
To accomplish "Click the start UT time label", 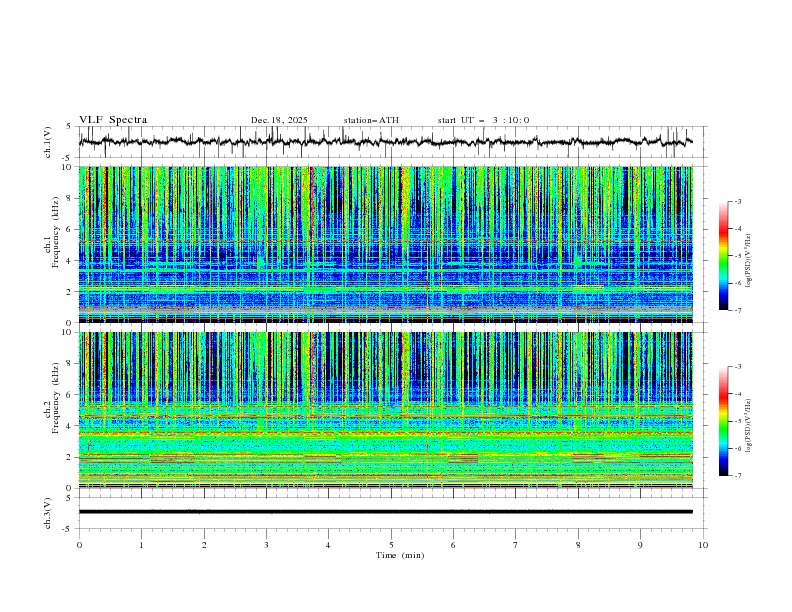I will click(x=483, y=120).
